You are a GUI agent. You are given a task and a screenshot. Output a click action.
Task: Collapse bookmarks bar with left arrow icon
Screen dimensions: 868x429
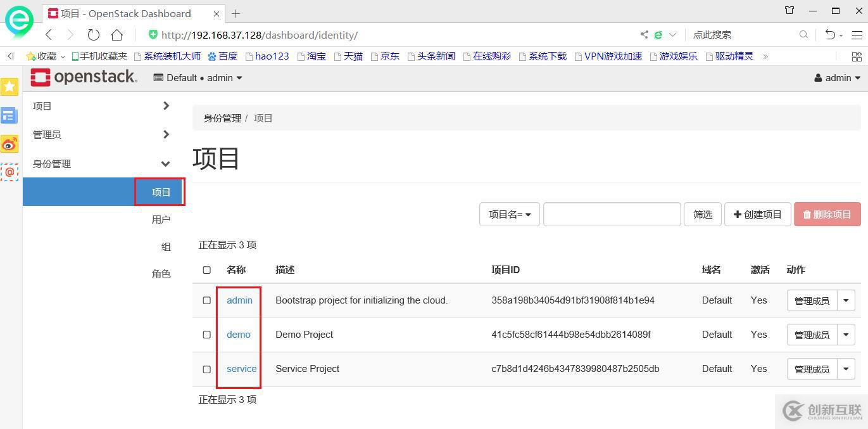pos(11,56)
